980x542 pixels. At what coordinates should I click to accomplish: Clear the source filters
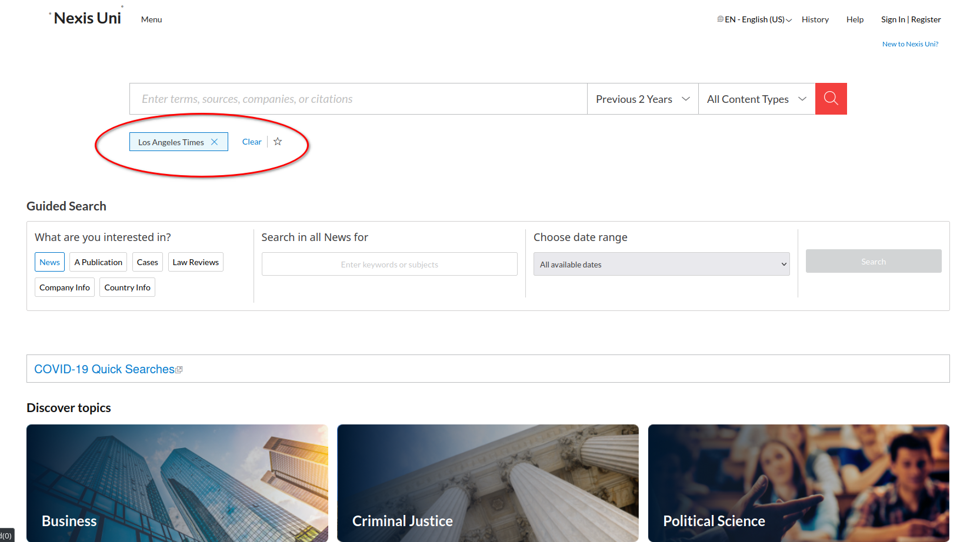252,142
